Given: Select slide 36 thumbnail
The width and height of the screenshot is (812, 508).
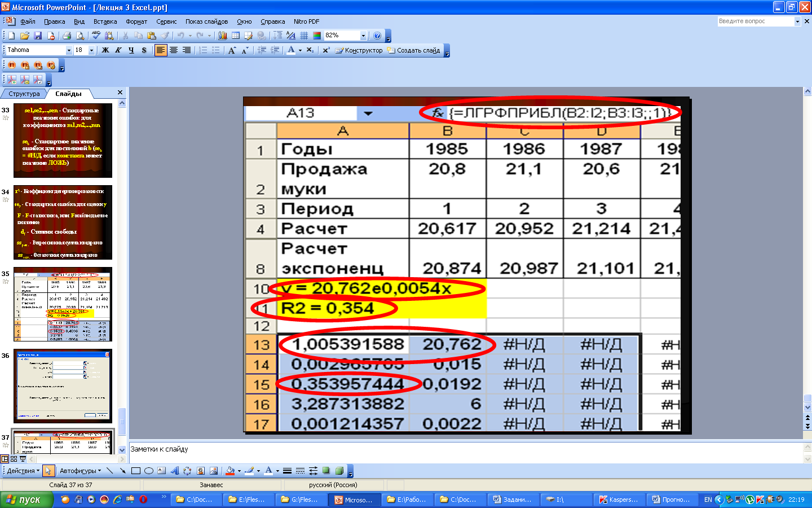Looking at the screenshot, I should tap(63, 386).
